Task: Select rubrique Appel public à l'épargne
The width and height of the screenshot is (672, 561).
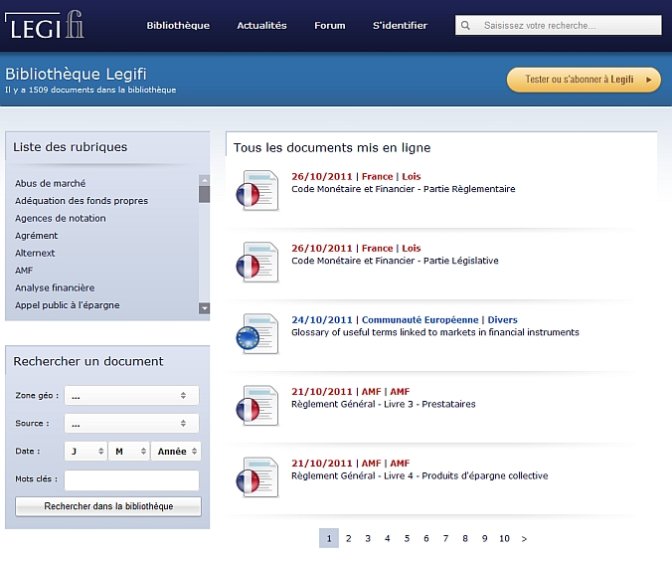Action: [67, 305]
